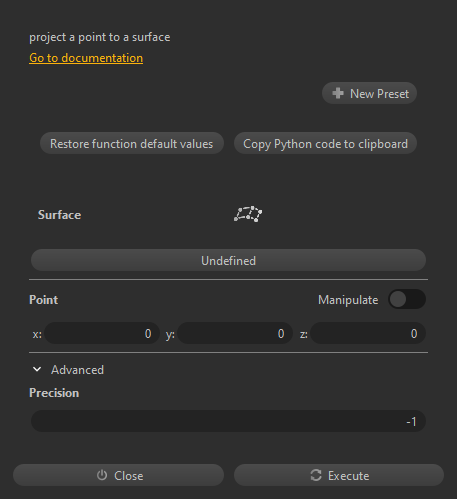Click the Execute button
This screenshot has height=499, width=457.
point(339,475)
